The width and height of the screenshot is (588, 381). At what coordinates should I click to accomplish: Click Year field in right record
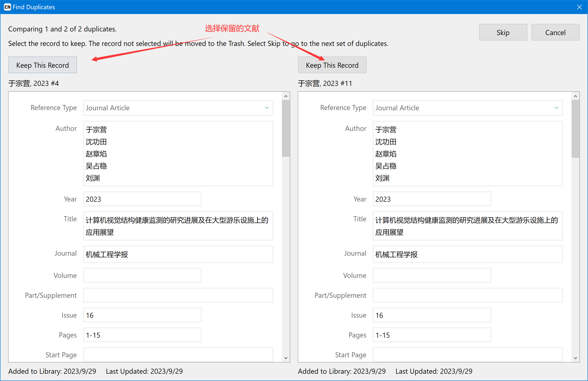pos(432,199)
